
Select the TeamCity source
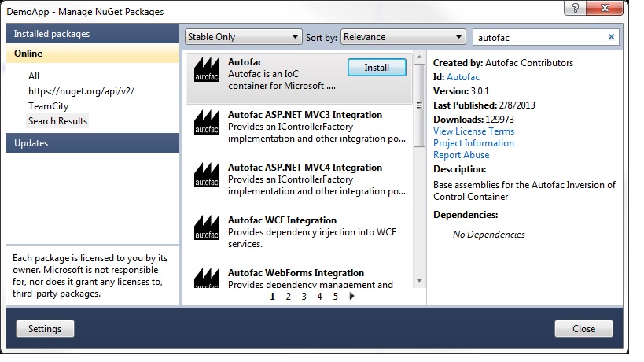point(49,106)
